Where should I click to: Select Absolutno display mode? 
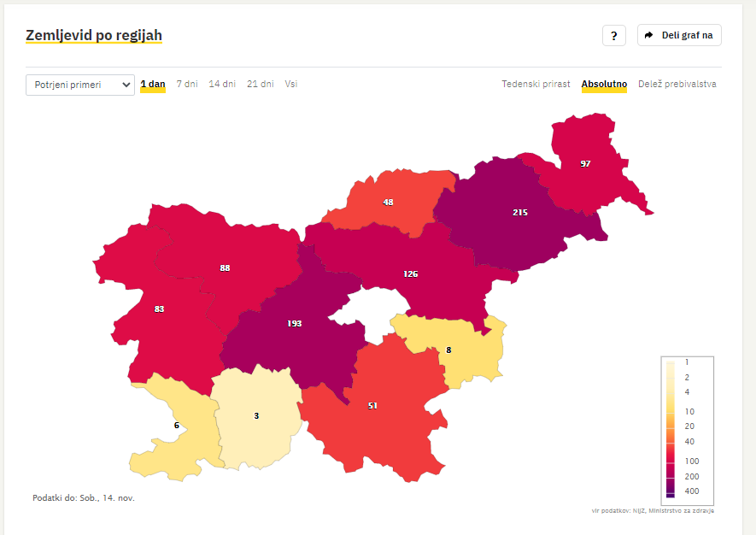pyautogui.click(x=604, y=84)
